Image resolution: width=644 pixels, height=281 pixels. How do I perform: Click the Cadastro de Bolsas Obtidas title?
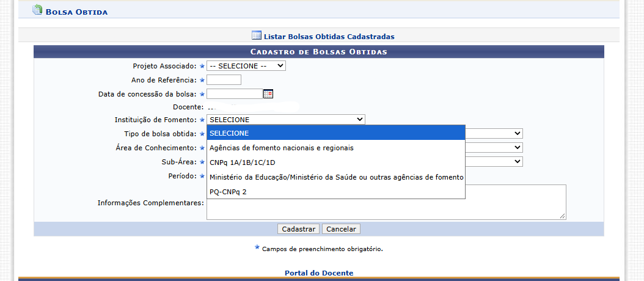coord(319,52)
